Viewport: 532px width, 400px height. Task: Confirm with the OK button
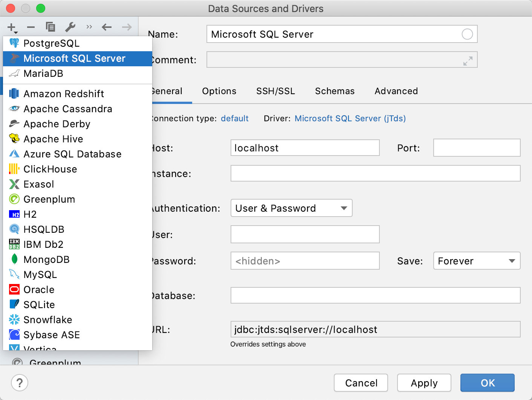click(488, 383)
